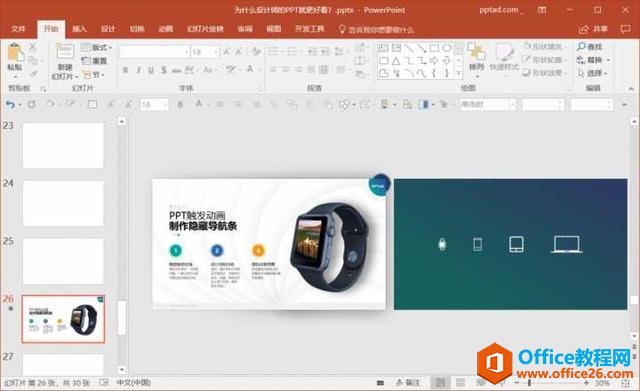The width and height of the screenshot is (640, 391).
Task: Switch to the Design (设计) tab
Action: [108, 29]
